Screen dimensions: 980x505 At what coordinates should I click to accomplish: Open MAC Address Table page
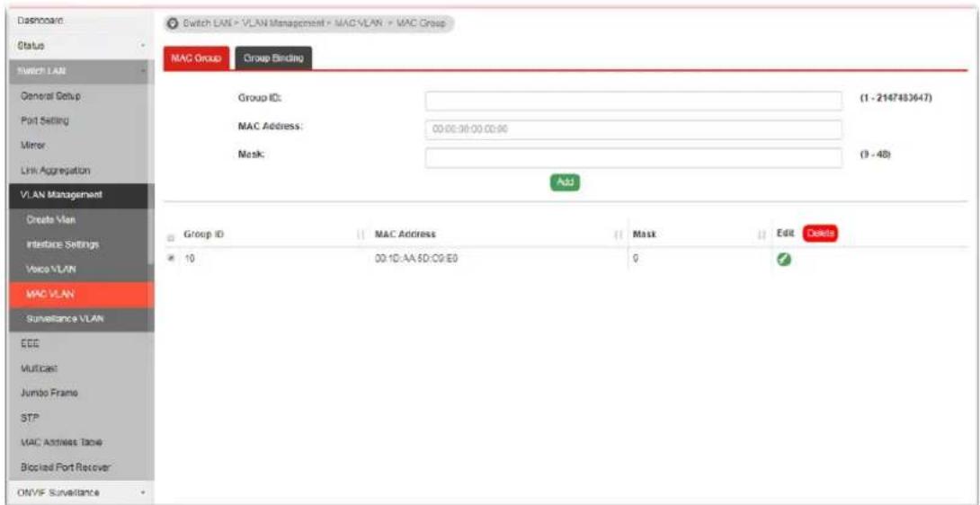(60, 442)
